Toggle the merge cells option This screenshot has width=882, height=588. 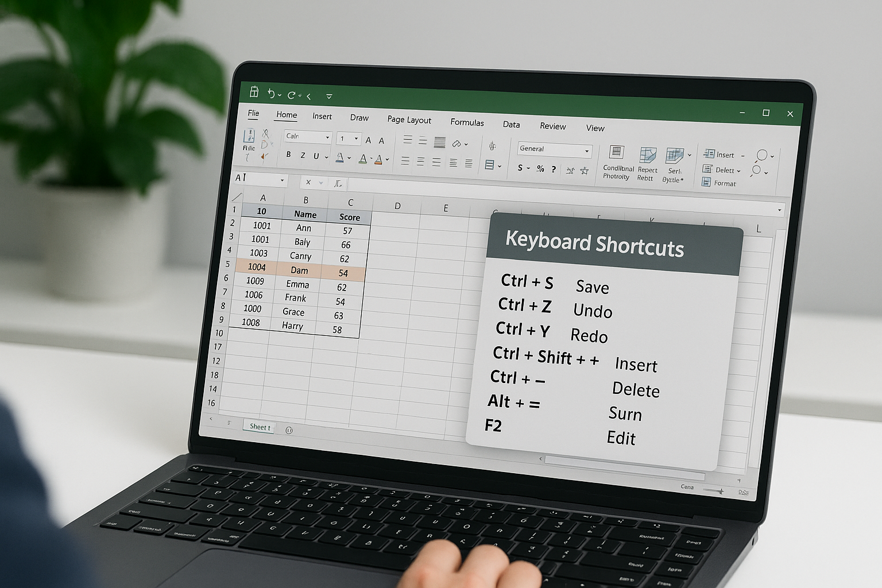(490, 164)
